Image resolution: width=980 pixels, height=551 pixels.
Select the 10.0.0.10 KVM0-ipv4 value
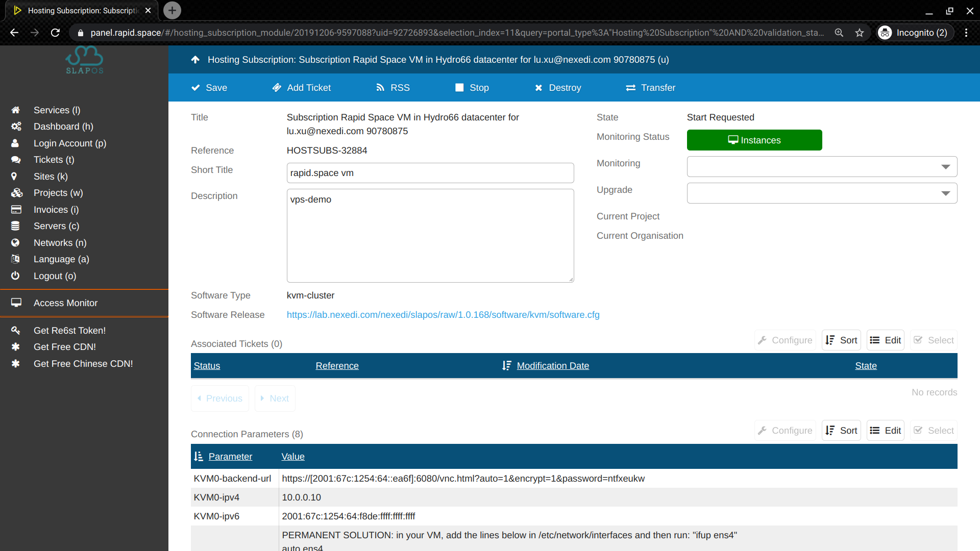coord(302,497)
